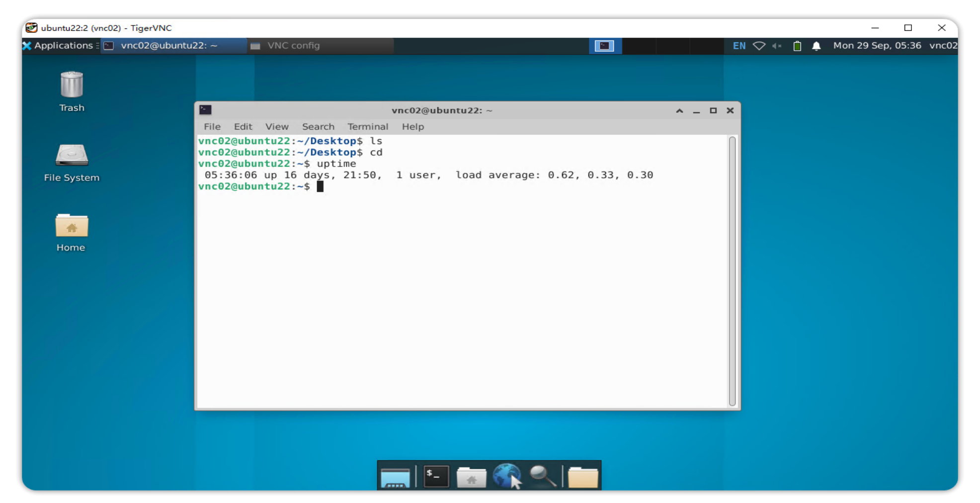Open the home folder icon in dock
The image size is (980, 503).
471,477
